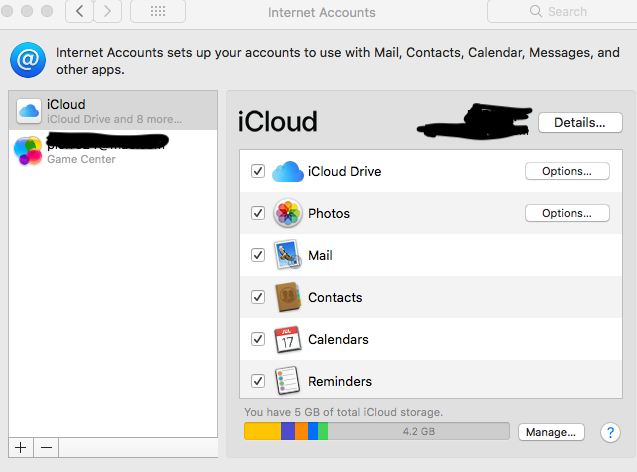The width and height of the screenshot is (637, 472).
Task: Click the purple storage bar segment
Action: (x=288, y=431)
